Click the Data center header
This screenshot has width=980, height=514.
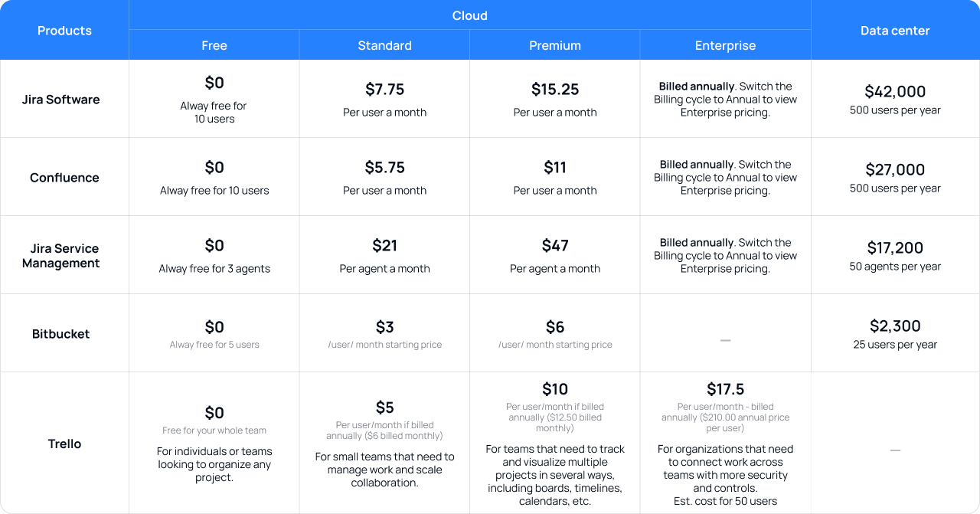pos(895,31)
